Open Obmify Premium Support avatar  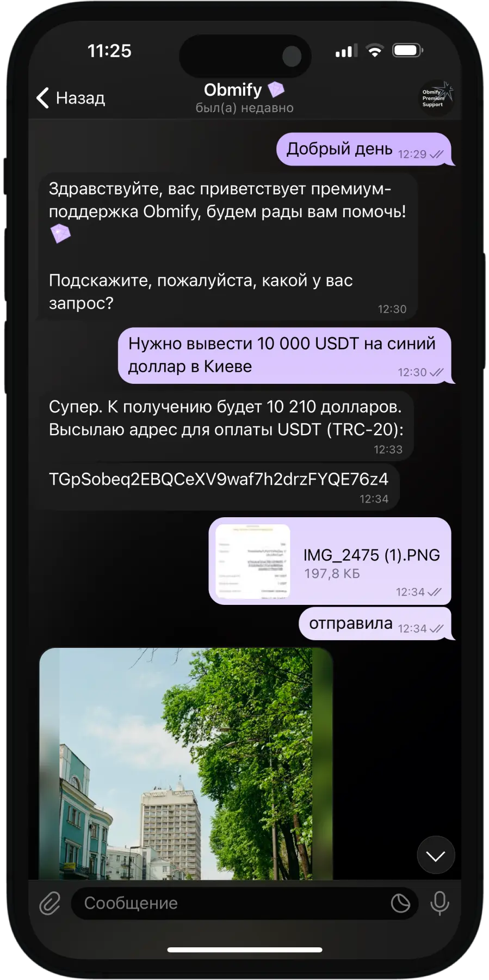pyautogui.click(x=437, y=97)
